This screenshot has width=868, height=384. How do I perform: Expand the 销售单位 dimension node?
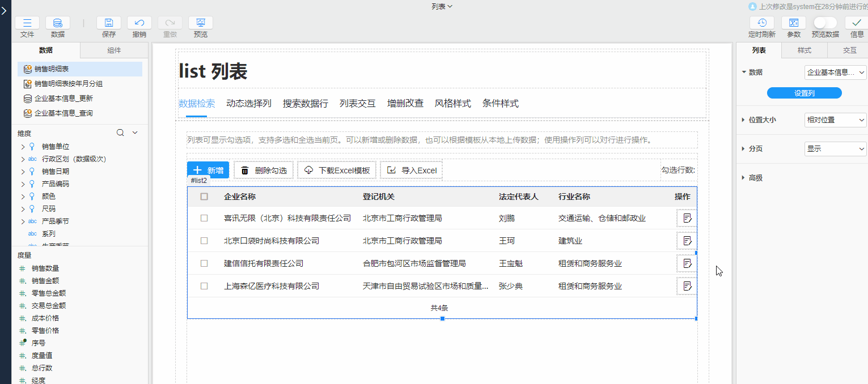[23, 147]
